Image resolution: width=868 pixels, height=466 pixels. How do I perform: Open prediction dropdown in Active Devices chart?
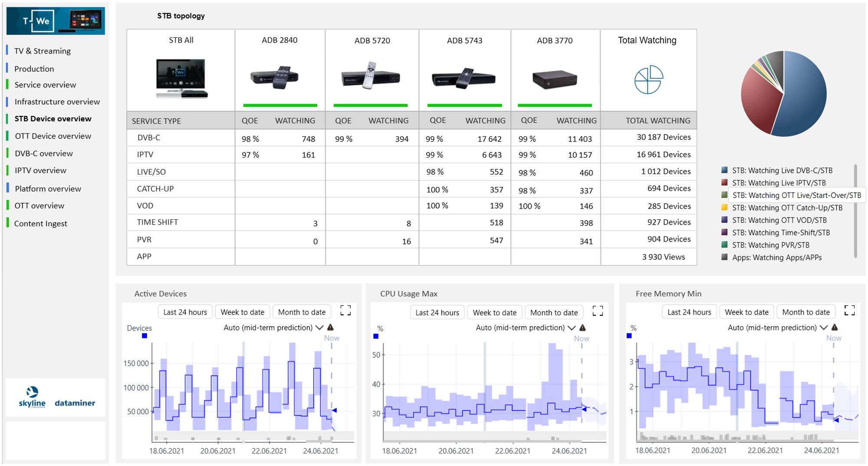pos(319,327)
